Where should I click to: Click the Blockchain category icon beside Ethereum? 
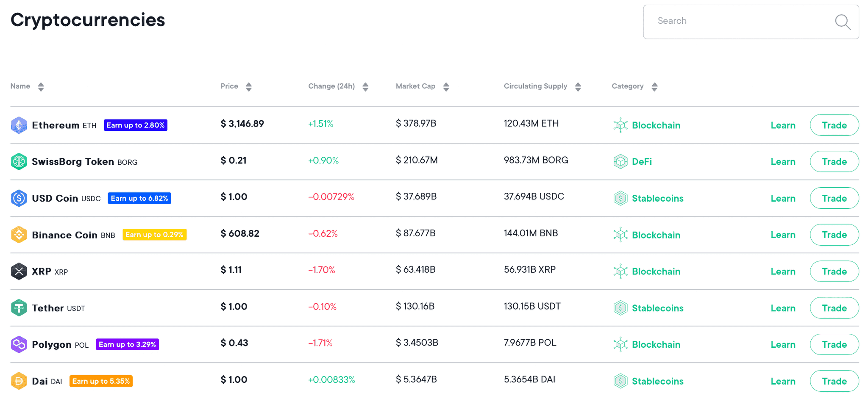pyautogui.click(x=620, y=125)
